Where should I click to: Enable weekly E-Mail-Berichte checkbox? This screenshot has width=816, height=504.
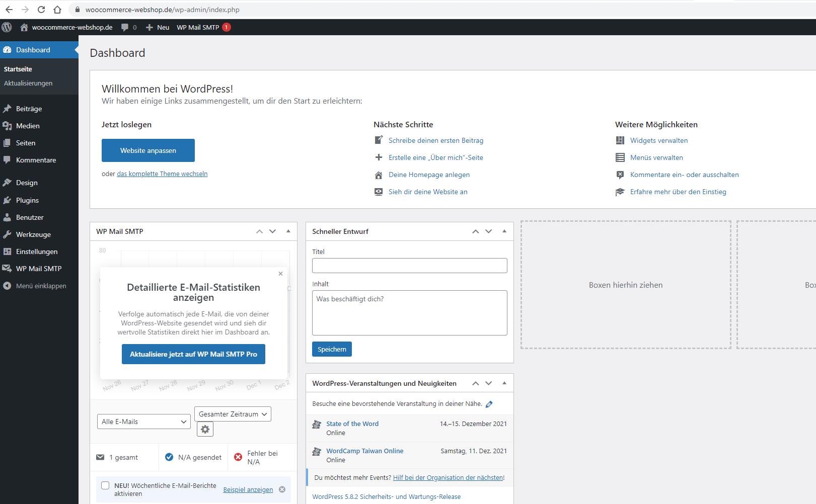(x=105, y=485)
